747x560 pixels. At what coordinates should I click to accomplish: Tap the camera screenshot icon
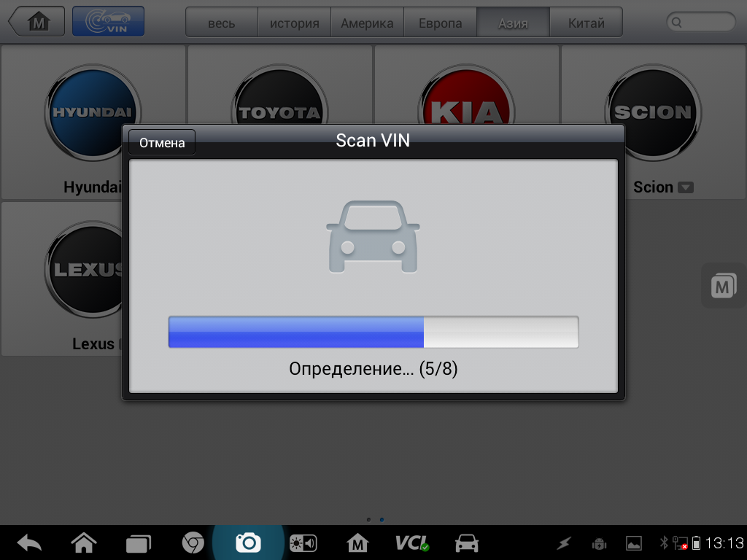click(248, 542)
